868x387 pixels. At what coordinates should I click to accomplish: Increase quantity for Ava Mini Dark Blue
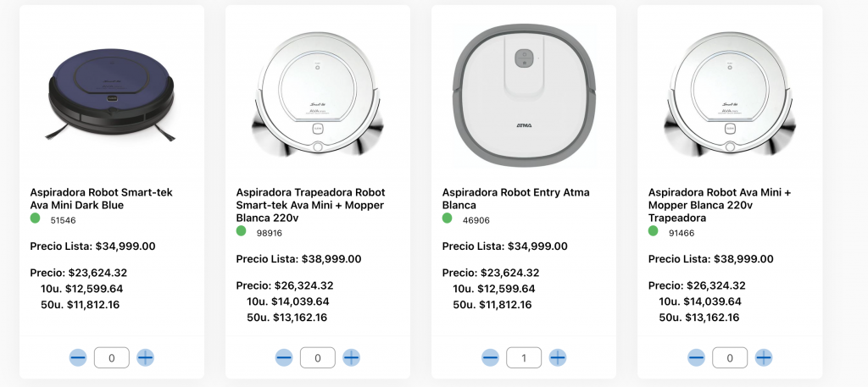[145, 358]
